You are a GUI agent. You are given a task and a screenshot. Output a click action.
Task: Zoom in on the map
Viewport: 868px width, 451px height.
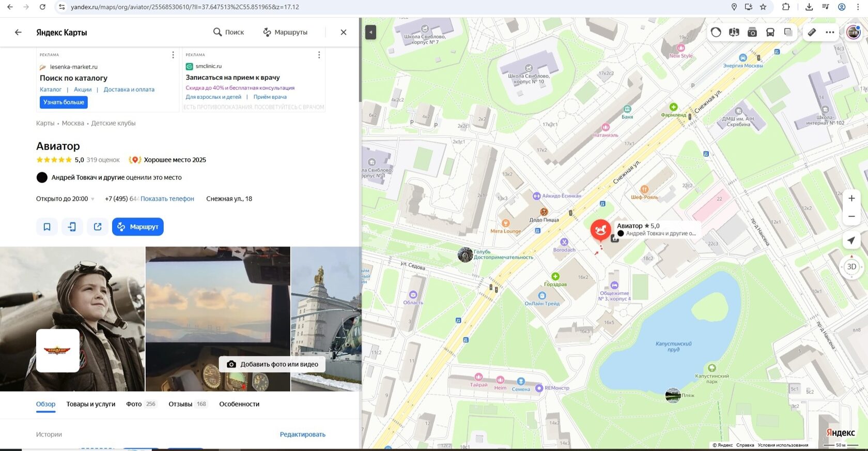click(x=852, y=198)
